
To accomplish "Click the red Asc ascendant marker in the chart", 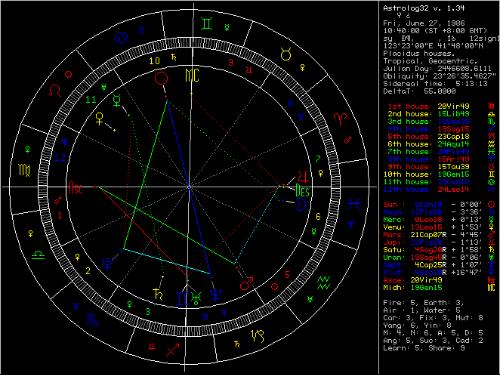I will pyautogui.click(x=75, y=187).
